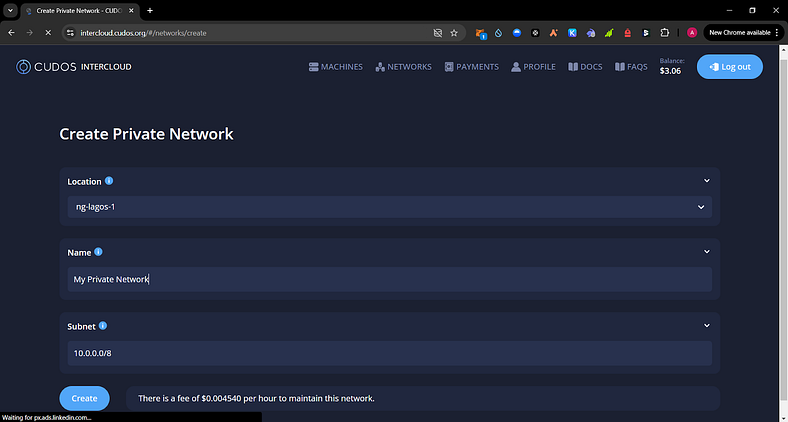This screenshot has width=788, height=422.
Task: Open the FAQs page
Action: [631, 67]
